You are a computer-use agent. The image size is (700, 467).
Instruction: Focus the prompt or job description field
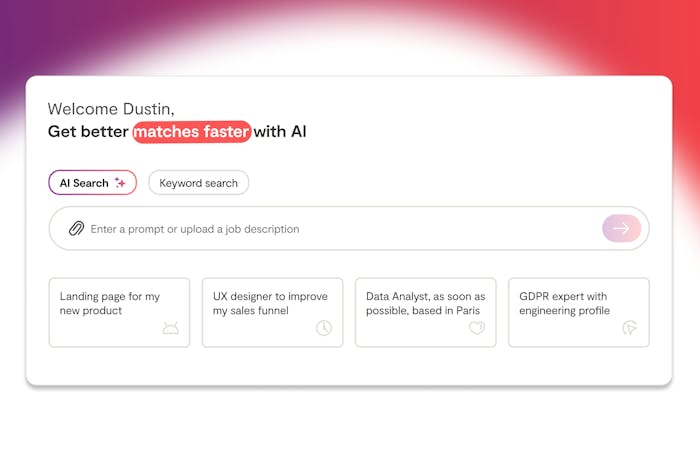340,229
